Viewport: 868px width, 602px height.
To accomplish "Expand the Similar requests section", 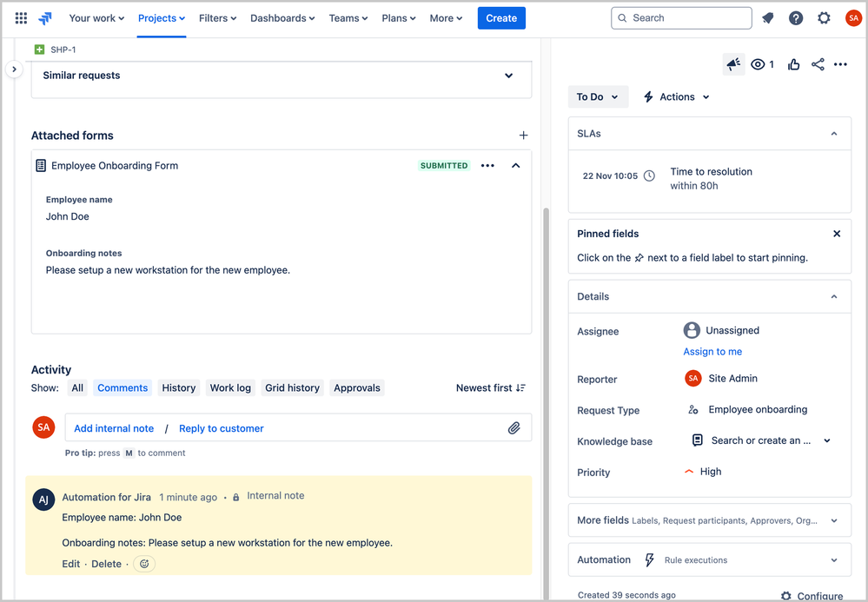I will [x=508, y=76].
